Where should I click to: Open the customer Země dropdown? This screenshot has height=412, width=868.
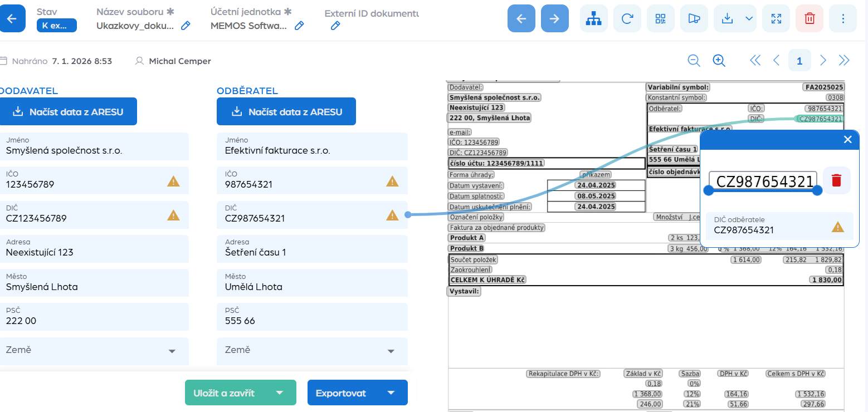point(312,351)
